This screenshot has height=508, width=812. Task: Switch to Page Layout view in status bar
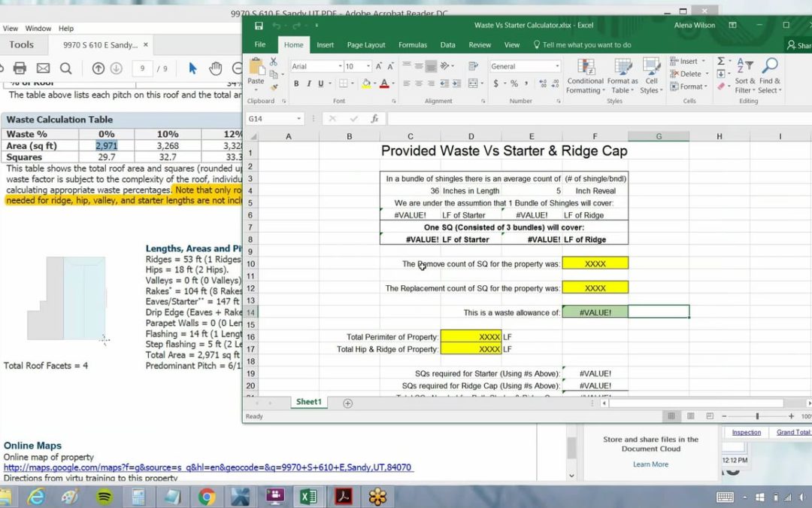(690, 416)
